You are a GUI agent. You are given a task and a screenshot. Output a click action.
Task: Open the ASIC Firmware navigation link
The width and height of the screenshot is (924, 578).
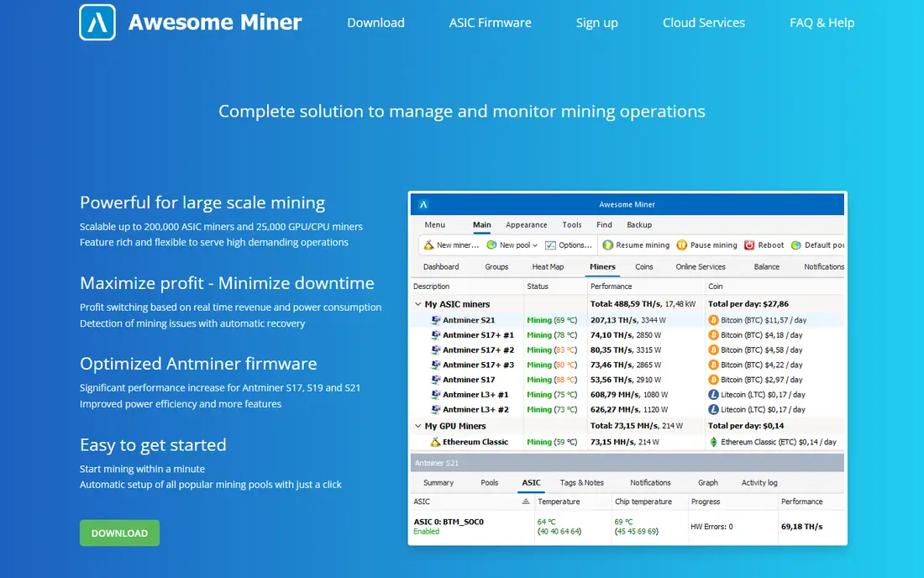pos(490,23)
